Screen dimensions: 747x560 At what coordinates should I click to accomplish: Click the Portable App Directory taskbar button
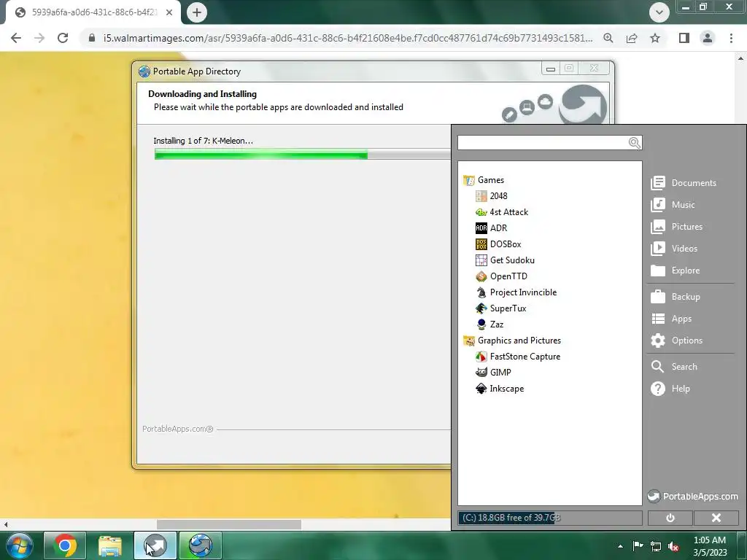[201, 545]
